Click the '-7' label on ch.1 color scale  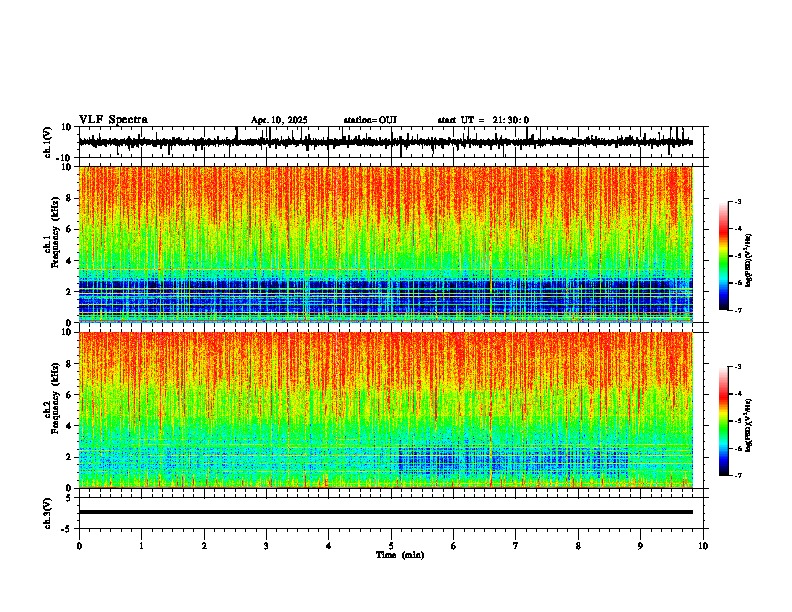(x=737, y=310)
